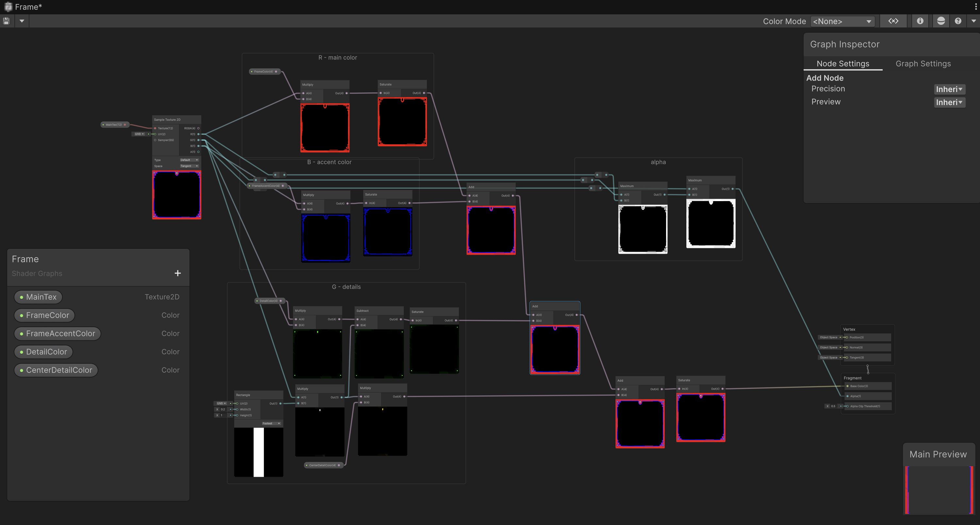Select the FrameColor(4) property node
Image resolution: width=980 pixels, height=525 pixels.
pyautogui.click(x=265, y=72)
